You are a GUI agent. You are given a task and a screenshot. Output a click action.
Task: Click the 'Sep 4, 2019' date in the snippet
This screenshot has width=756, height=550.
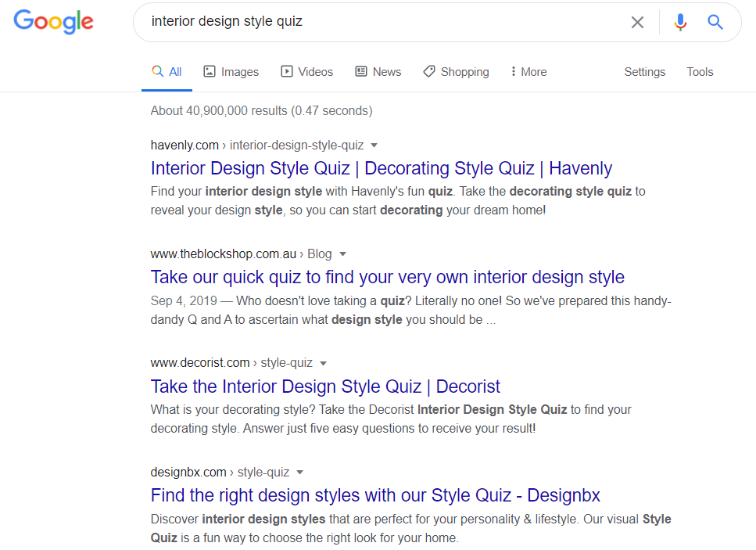(184, 301)
